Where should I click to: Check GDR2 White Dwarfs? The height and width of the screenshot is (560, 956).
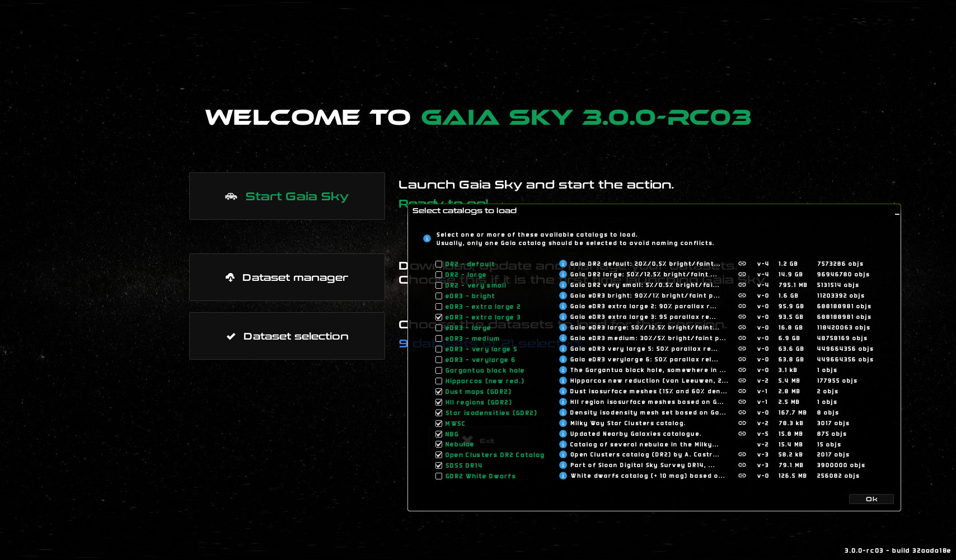click(439, 476)
